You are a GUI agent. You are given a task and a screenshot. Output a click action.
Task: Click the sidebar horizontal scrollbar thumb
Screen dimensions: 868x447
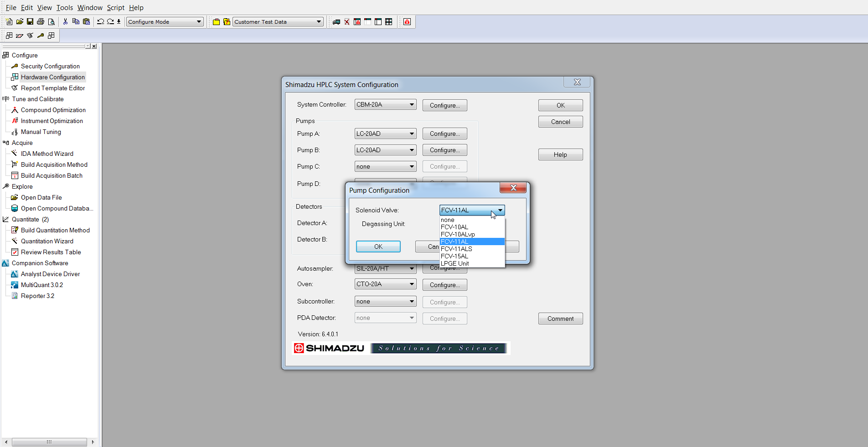tap(49, 442)
